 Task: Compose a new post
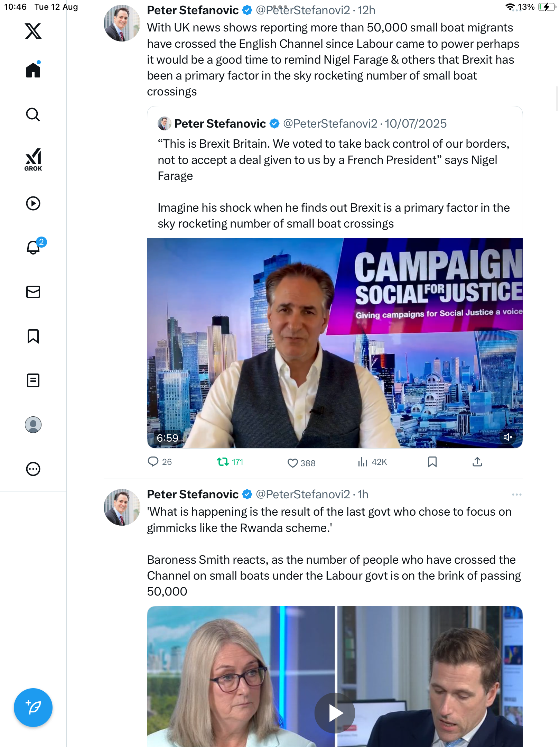click(x=33, y=708)
